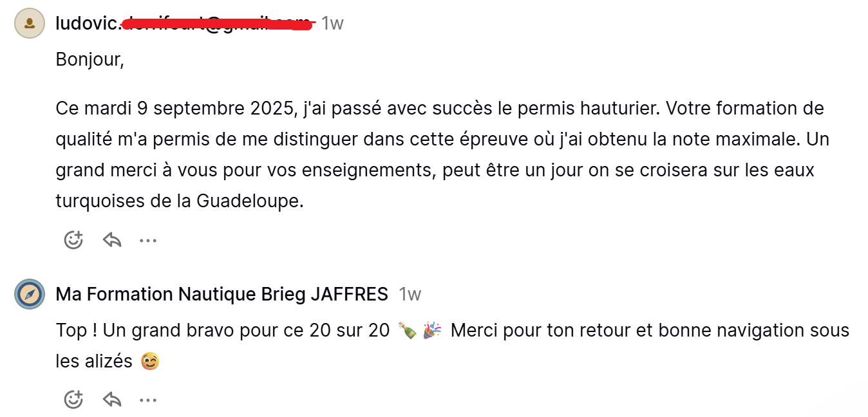This screenshot has height=417, width=868.
Task: Click the party popper emoji
Action: click(x=432, y=331)
